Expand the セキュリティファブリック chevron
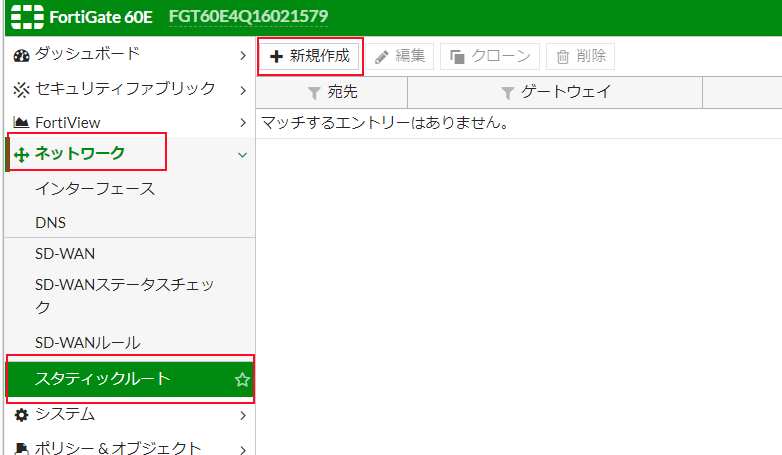Screen dimensions: 782x455 (x=243, y=90)
